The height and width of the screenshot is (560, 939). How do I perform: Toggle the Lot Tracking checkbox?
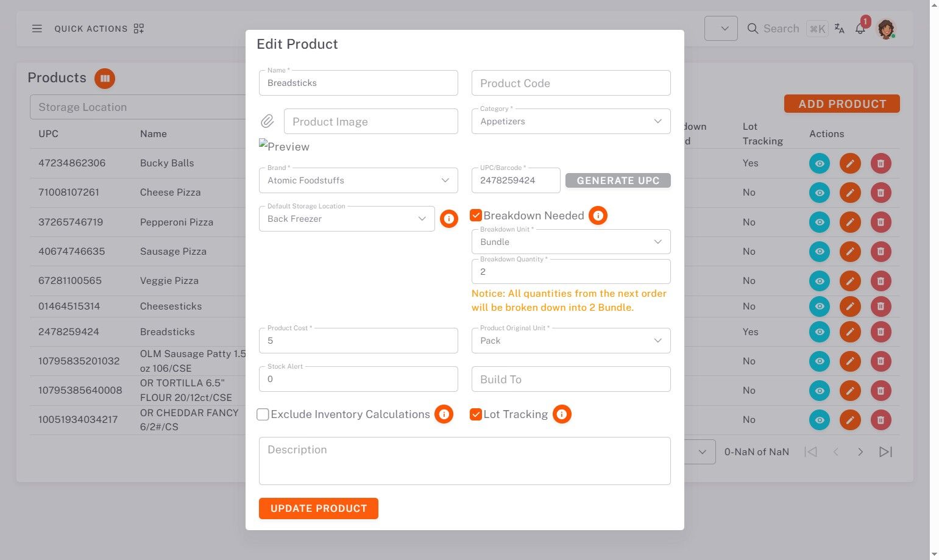[x=476, y=414]
